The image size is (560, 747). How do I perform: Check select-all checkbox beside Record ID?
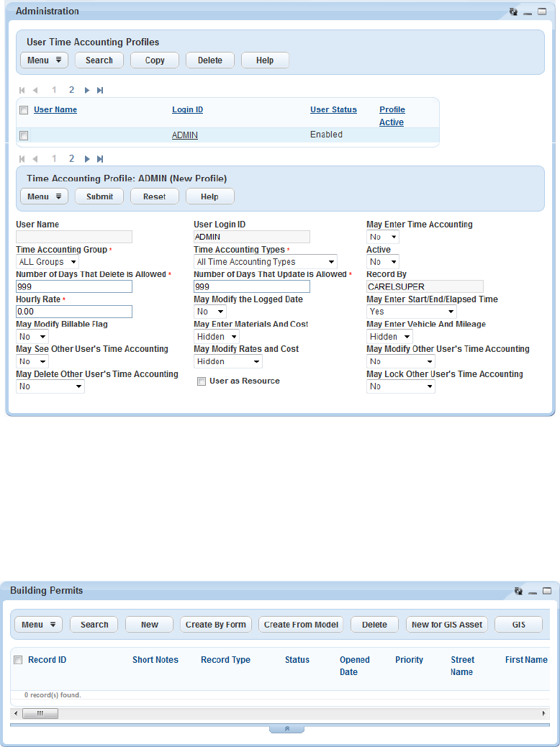pos(18,661)
